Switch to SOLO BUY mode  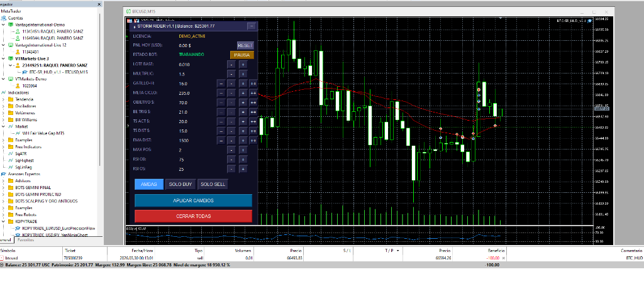[x=179, y=184]
